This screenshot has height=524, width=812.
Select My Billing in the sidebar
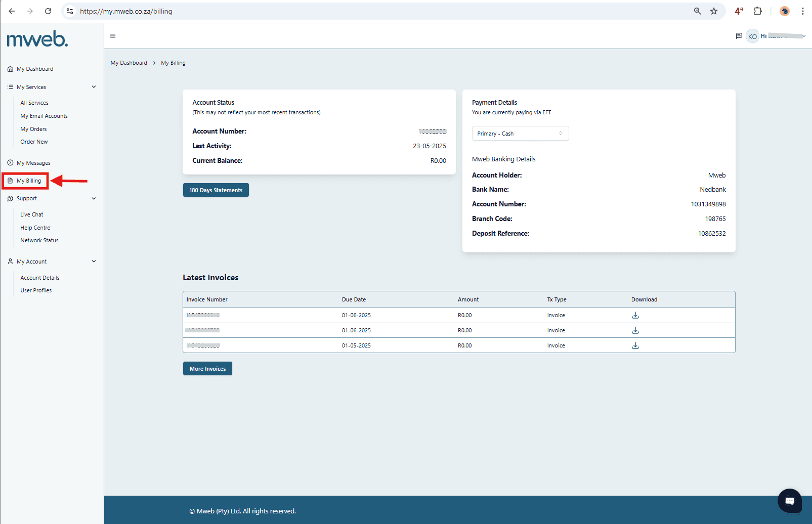(x=28, y=180)
